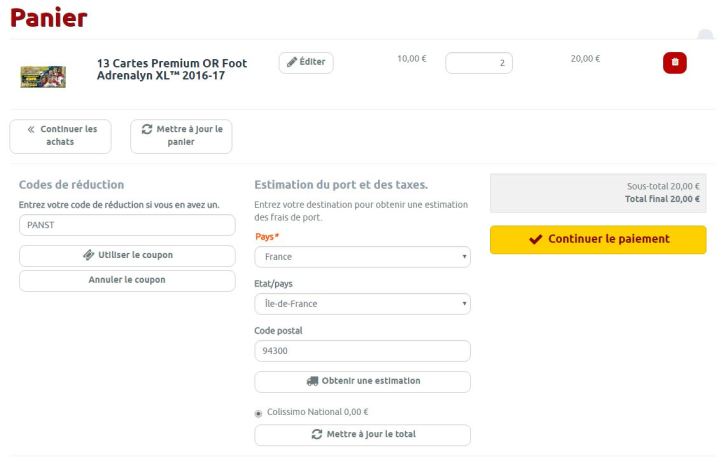Click the pencil icon on Éditer
Viewport: 723px width, 462px height.
pos(292,62)
